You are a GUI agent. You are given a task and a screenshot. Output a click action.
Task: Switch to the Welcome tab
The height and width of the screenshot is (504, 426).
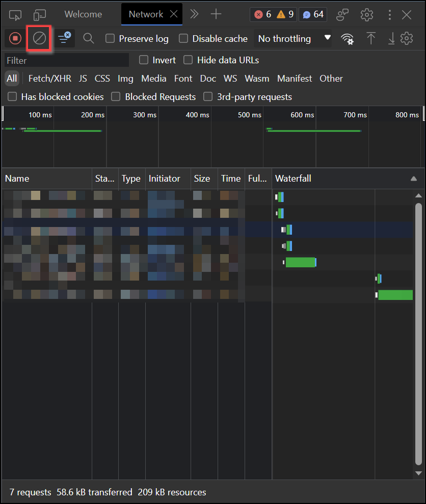tap(83, 14)
